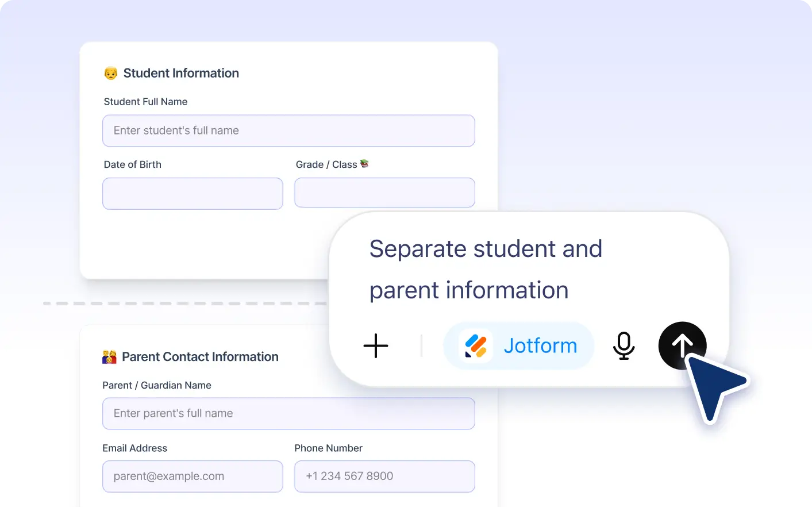Viewport: 812px width, 507px height.
Task: Click the Student Information section heading
Action: coord(181,73)
